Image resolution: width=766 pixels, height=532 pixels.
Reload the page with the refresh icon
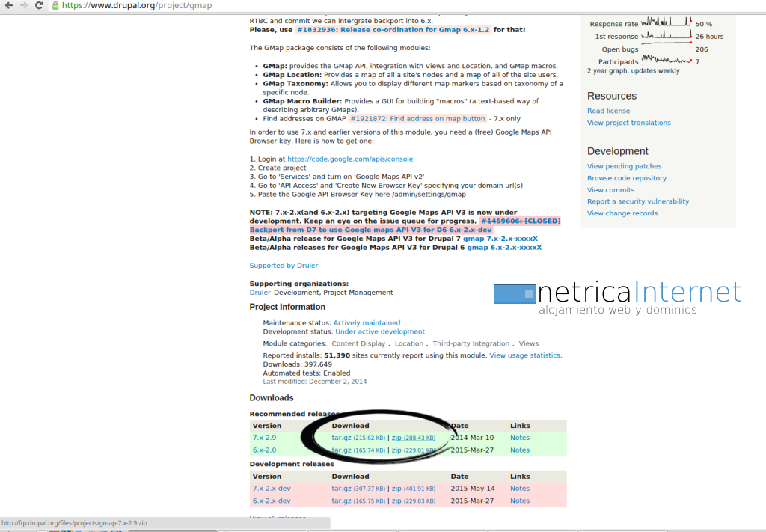point(40,5)
